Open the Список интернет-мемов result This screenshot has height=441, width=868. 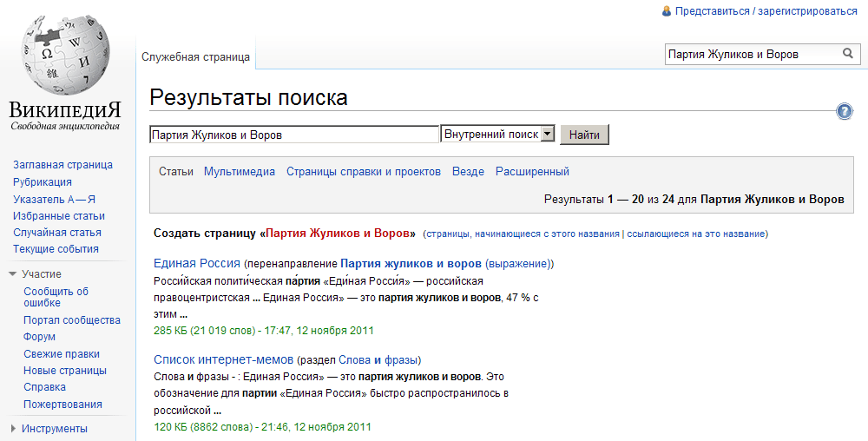pos(223,359)
